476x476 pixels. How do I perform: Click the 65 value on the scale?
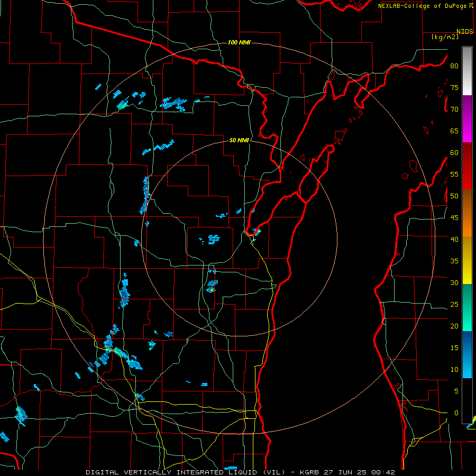(x=454, y=131)
